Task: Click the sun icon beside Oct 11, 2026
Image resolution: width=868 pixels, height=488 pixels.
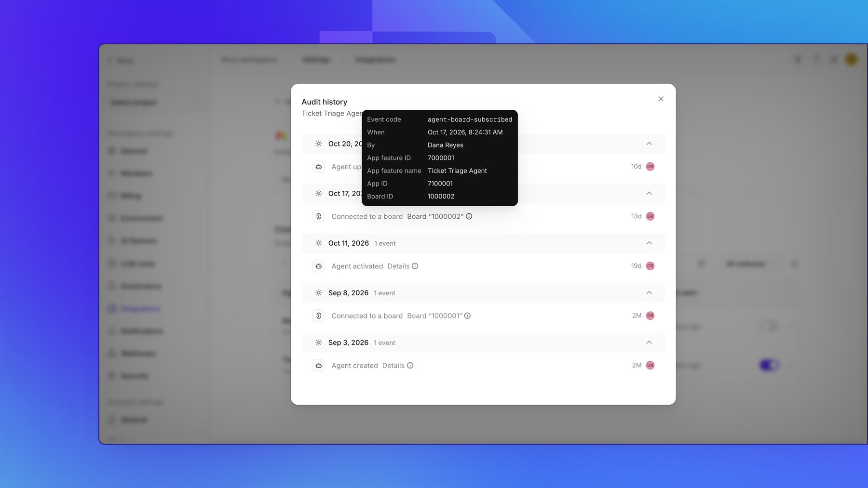Action: point(319,243)
